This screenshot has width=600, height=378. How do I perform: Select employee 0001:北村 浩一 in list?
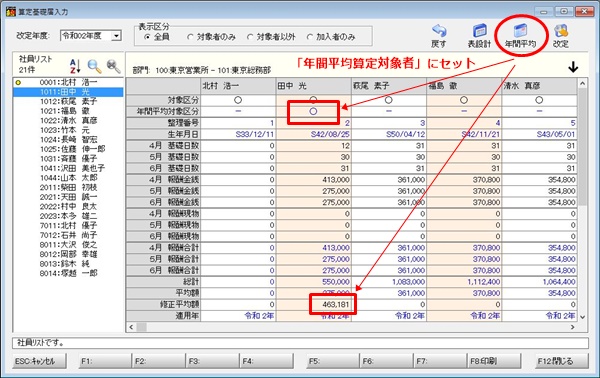point(68,82)
